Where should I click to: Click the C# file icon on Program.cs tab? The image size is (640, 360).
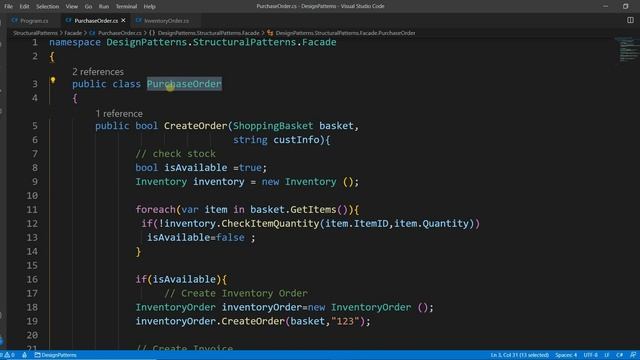(x=15, y=20)
